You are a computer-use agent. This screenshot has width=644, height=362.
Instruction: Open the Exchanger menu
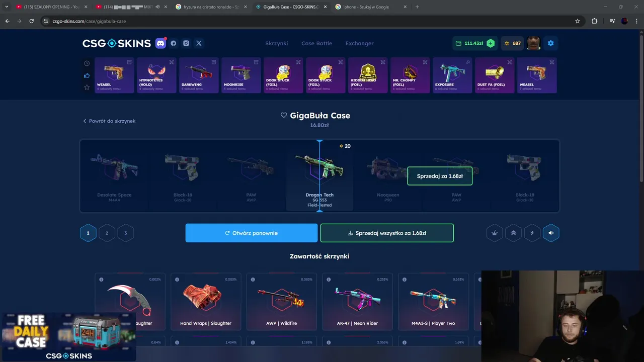click(x=359, y=43)
